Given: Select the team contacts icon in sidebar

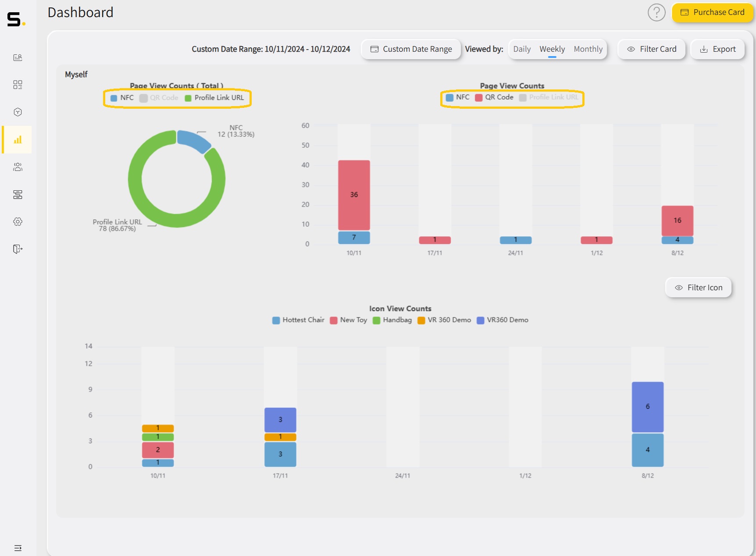Looking at the screenshot, I should [x=18, y=167].
